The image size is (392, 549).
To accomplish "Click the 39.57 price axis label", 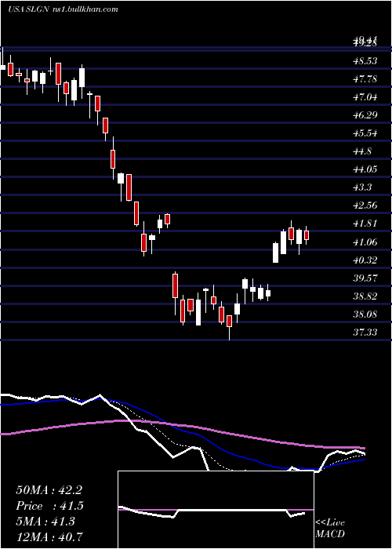I will pyautogui.click(x=365, y=278).
